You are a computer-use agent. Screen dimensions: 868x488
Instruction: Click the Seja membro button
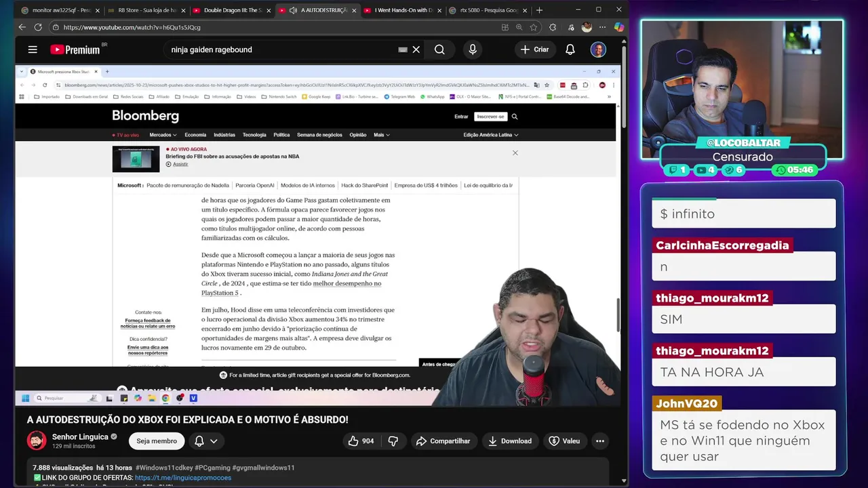[x=157, y=441]
